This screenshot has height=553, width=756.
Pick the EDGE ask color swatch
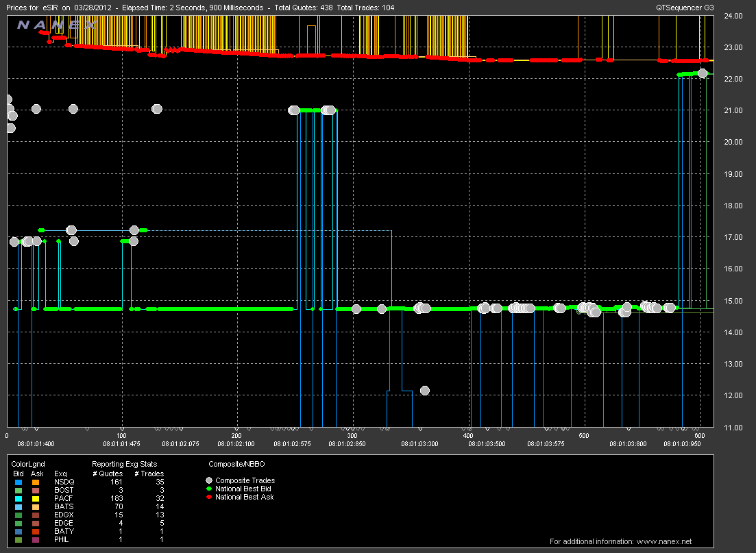coord(36,523)
